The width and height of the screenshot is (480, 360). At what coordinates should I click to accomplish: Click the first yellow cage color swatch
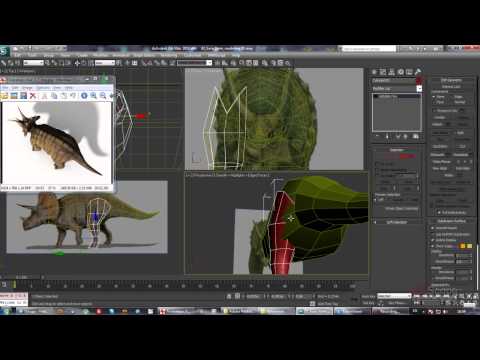[463, 246]
